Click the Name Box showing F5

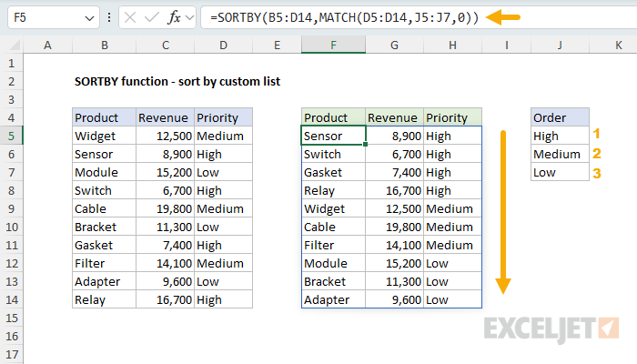pos(53,18)
